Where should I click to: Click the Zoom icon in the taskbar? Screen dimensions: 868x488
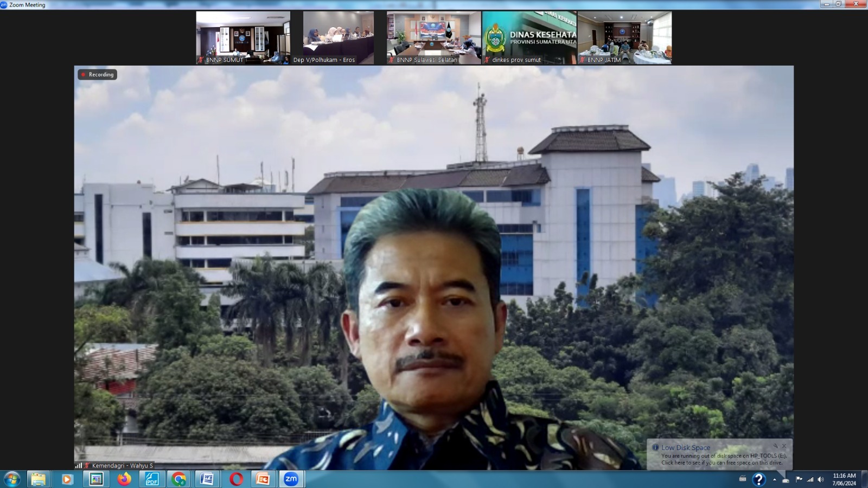[x=291, y=479]
